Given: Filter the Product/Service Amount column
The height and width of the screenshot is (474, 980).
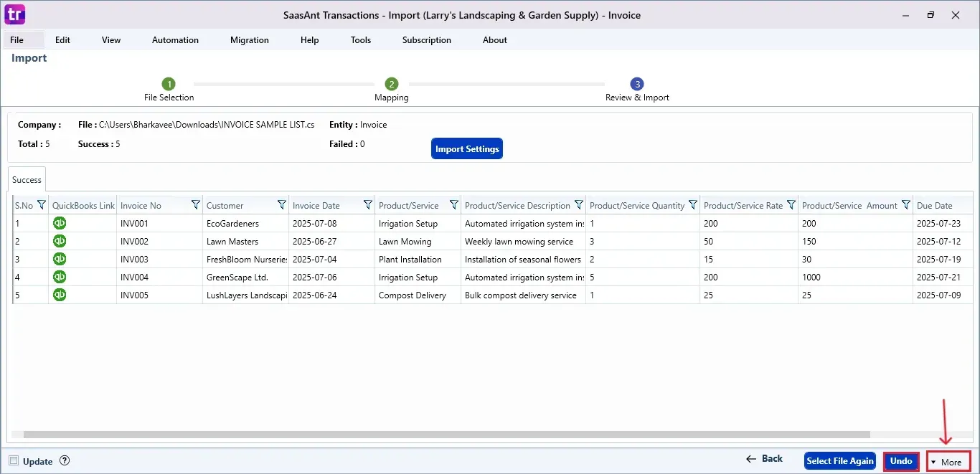Looking at the screenshot, I should [905, 205].
